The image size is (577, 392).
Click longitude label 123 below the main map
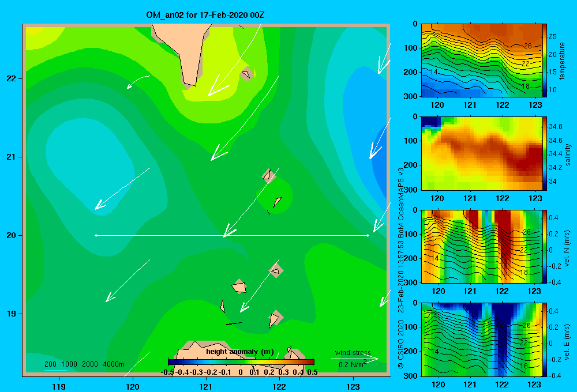[353, 387]
